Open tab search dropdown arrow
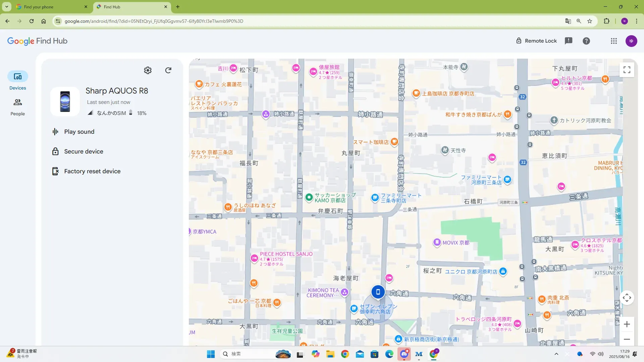Image resolution: width=644 pixels, height=362 pixels. click(6, 7)
